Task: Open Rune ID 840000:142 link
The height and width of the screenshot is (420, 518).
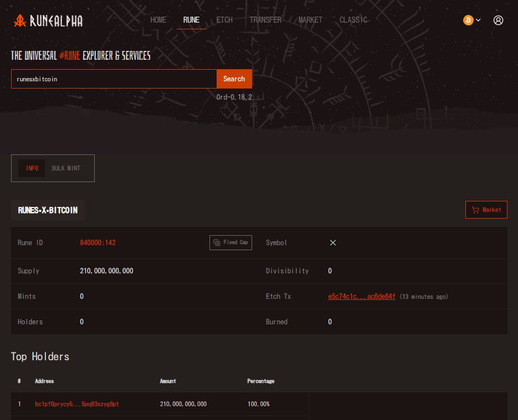Action: (98, 242)
